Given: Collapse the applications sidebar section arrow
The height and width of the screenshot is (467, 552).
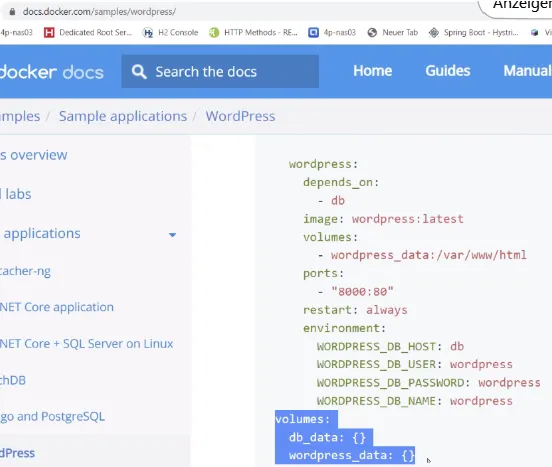Looking at the screenshot, I should [172, 235].
